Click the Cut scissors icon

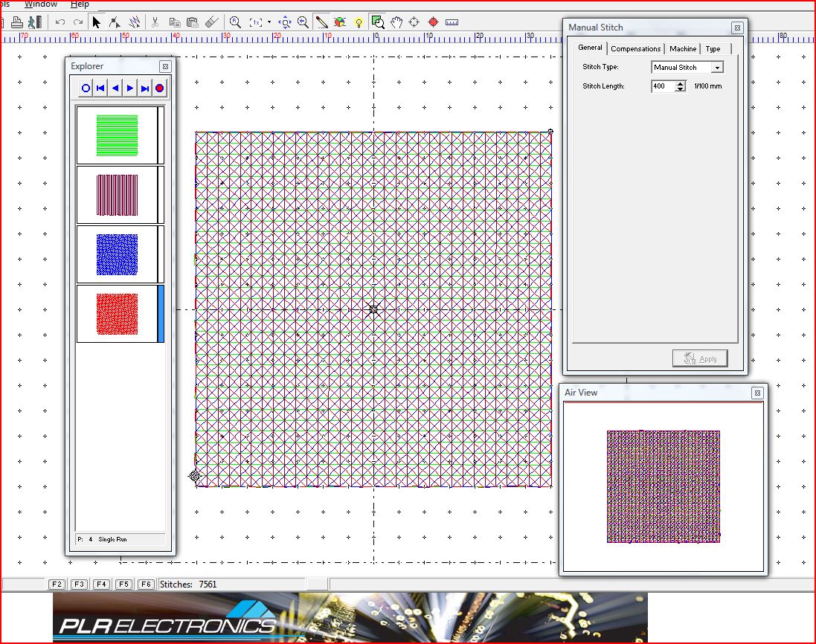(x=155, y=22)
